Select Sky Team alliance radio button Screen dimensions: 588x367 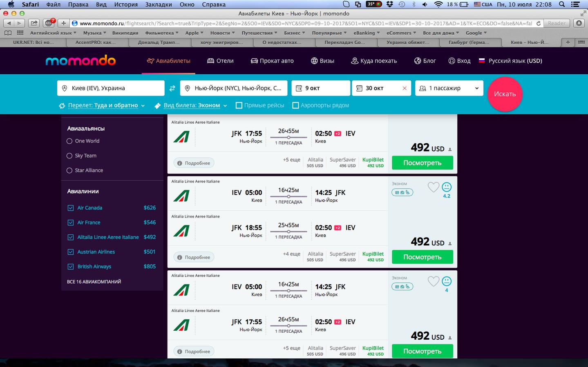(69, 156)
